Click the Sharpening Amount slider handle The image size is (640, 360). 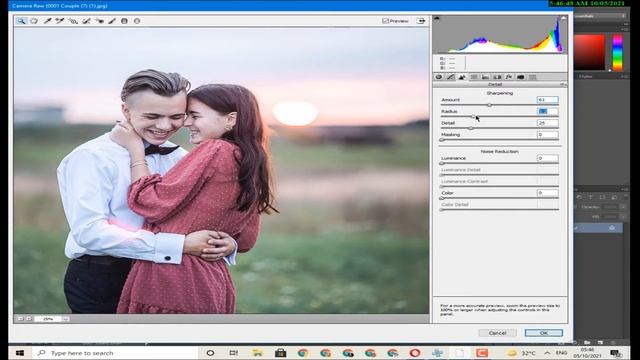tap(489, 105)
